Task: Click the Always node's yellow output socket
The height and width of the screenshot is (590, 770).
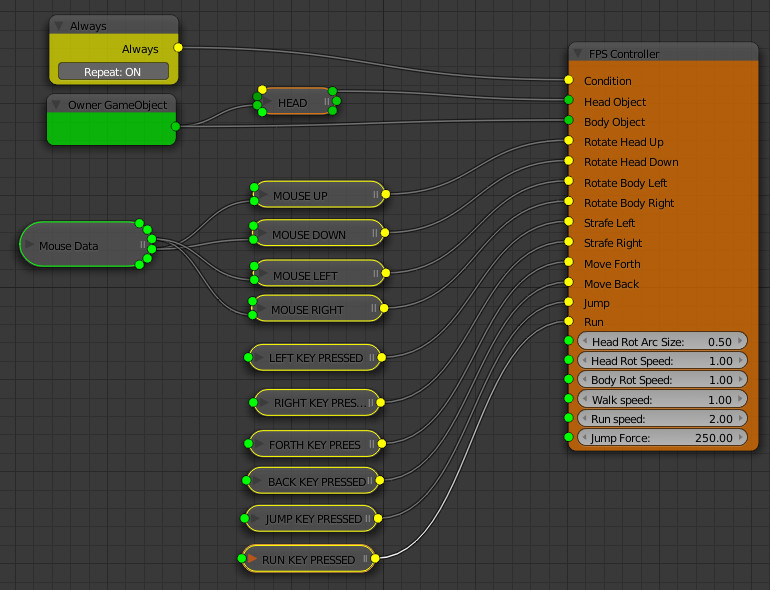Action: (x=178, y=47)
